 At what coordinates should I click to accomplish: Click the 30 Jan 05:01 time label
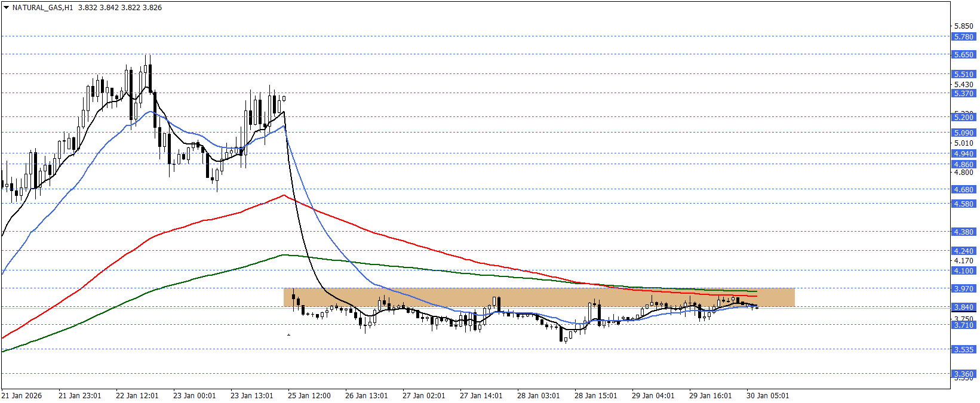(767, 396)
